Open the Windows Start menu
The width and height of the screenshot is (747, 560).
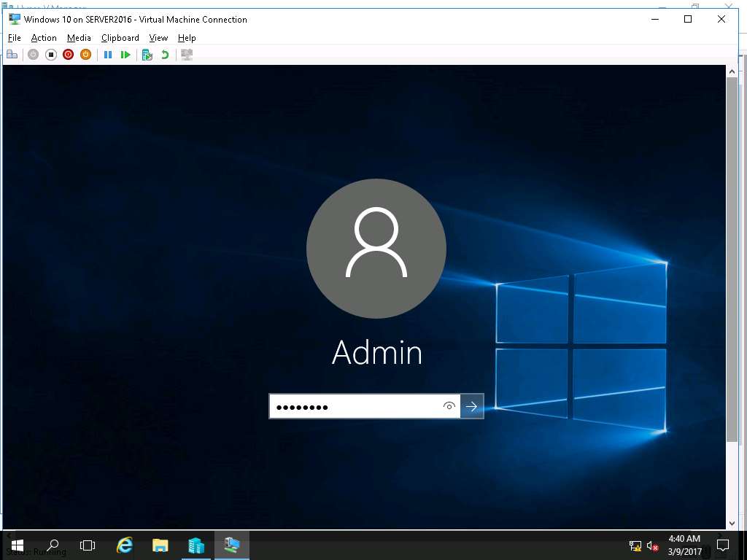18,545
